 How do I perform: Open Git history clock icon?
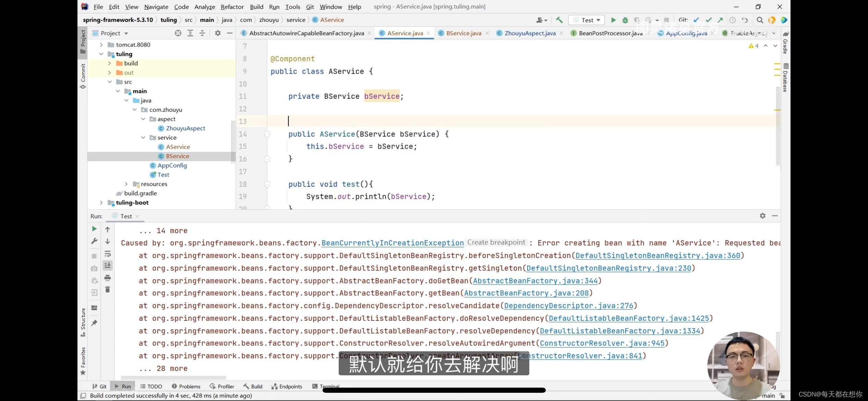(733, 20)
